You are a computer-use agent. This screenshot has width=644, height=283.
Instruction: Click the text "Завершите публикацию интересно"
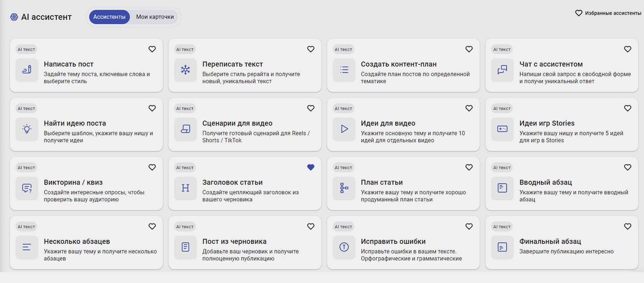[566, 252]
